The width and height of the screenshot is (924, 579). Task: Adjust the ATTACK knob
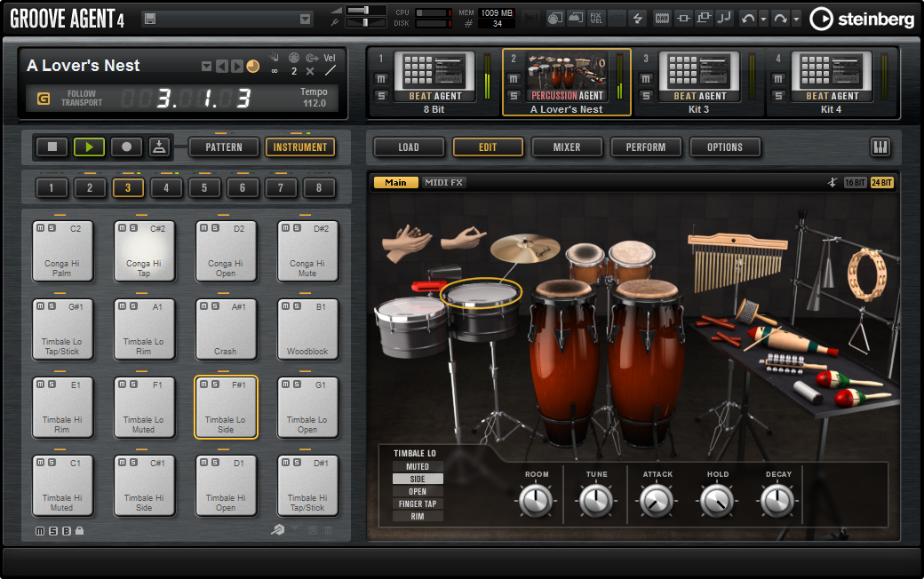coord(657,501)
